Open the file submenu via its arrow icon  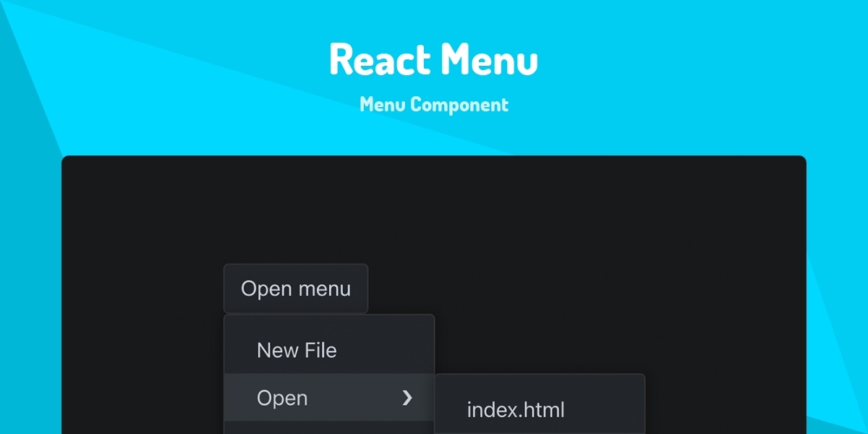(x=409, y=397)
